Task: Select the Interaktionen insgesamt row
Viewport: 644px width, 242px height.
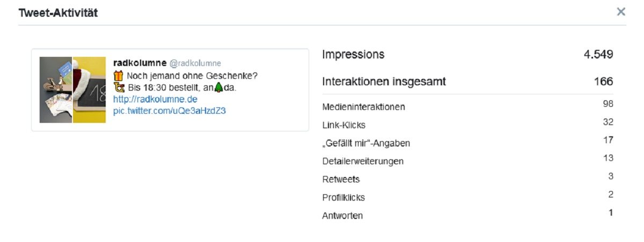Action: point(467,82)
